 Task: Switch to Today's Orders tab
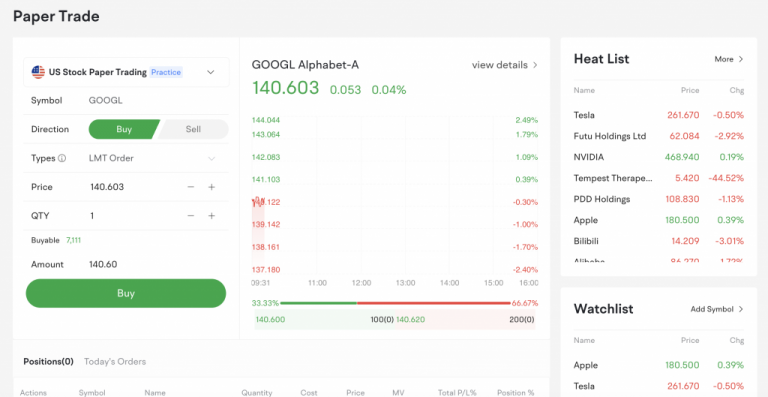click(115, 362)
